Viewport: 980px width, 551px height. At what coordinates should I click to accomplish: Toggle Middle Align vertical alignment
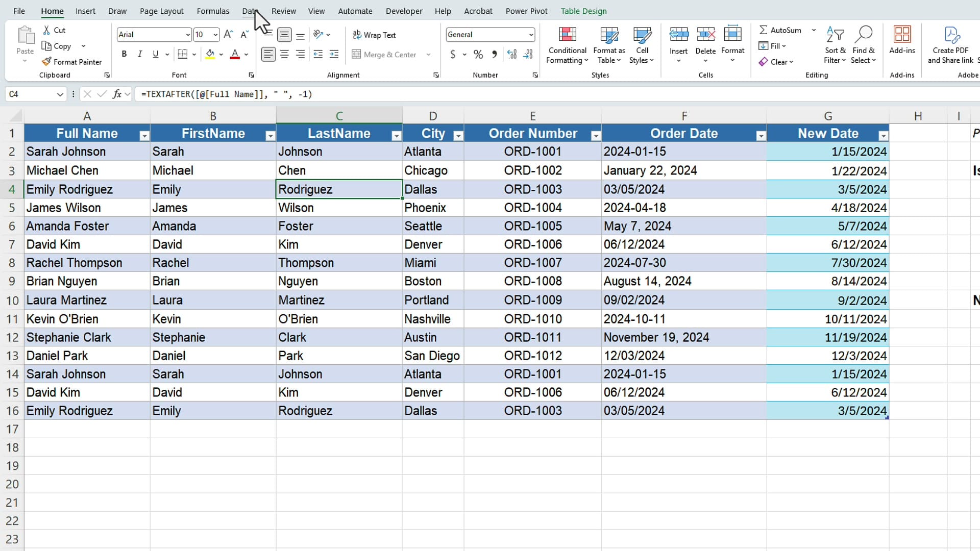[x=284, y=35]
